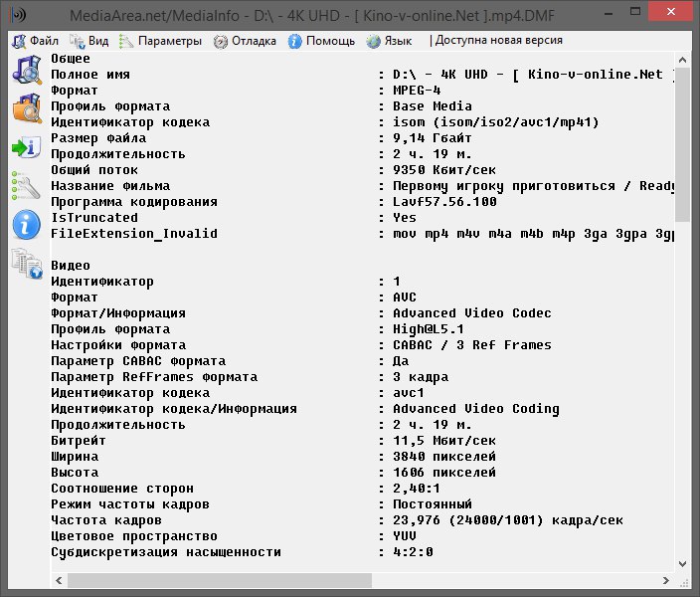Open the Options wrench sidebar icon
This screenshot has height=597, width=700.
[27, 185]
